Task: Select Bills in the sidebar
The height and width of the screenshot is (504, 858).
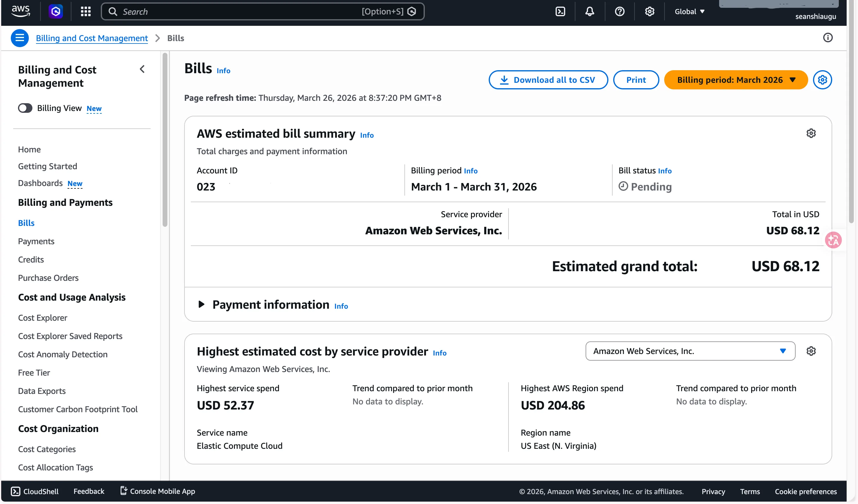Action: coord(26,223)
